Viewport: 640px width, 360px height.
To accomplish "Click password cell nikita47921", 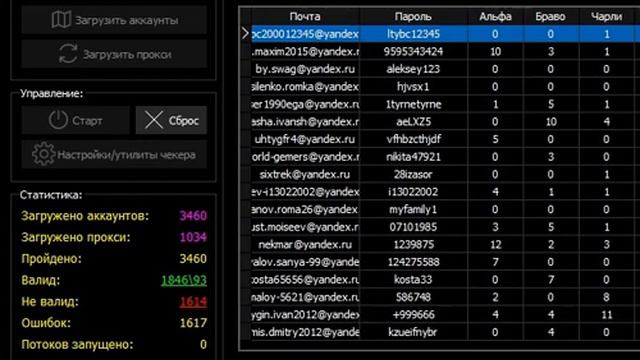I will point(413,157).
